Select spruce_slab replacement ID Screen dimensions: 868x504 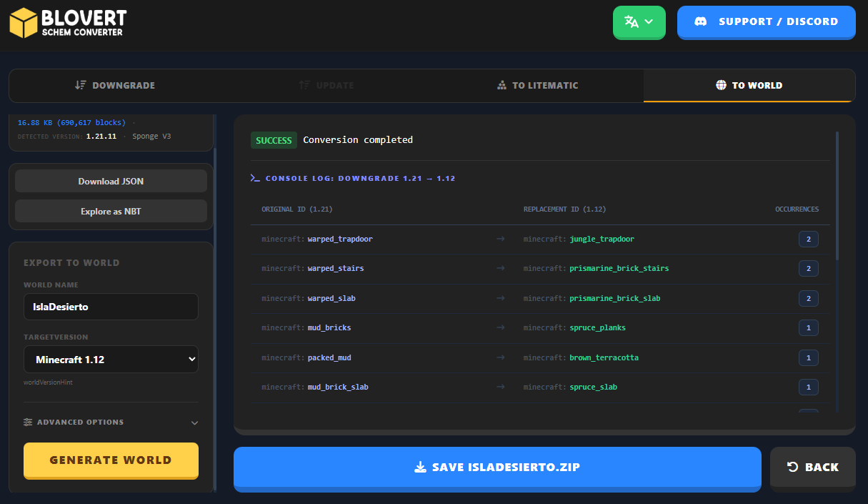(x=593, y=387)
